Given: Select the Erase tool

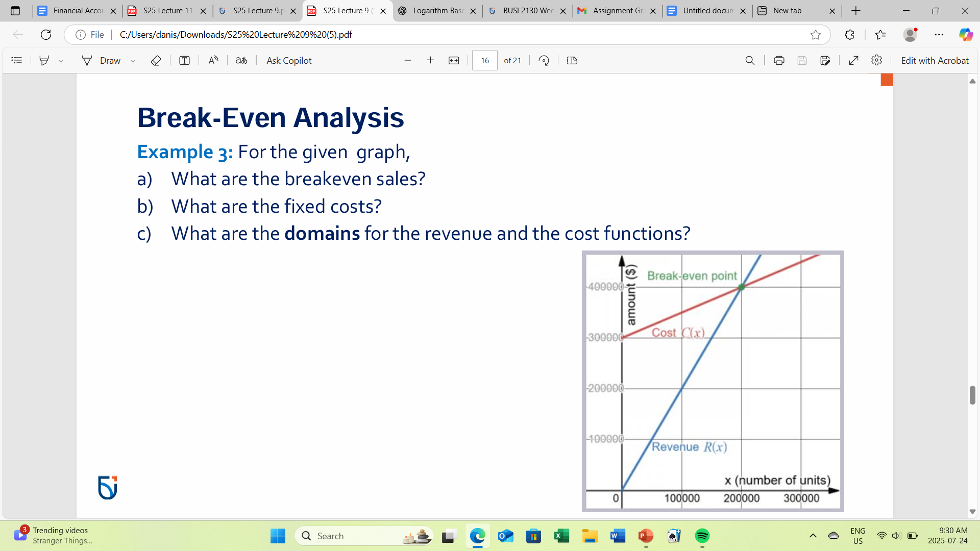Looking at the screenshot, I should pos(156,60).
